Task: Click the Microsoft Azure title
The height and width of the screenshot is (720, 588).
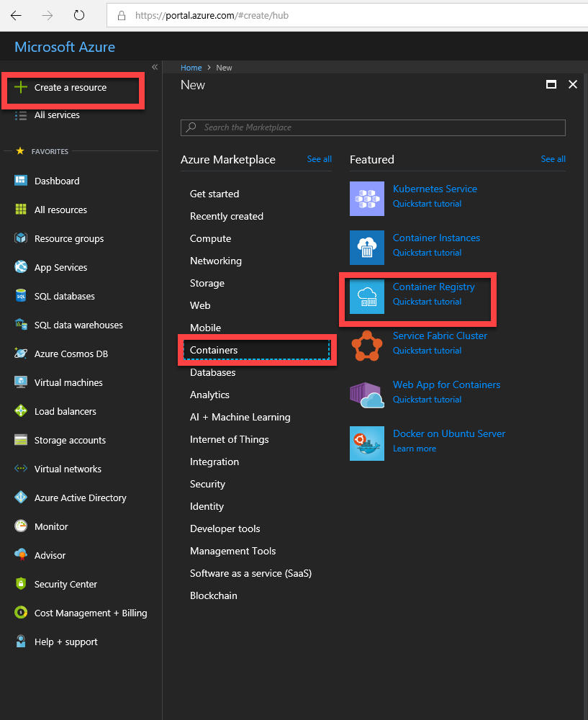Action: click(x=65, y=47)
